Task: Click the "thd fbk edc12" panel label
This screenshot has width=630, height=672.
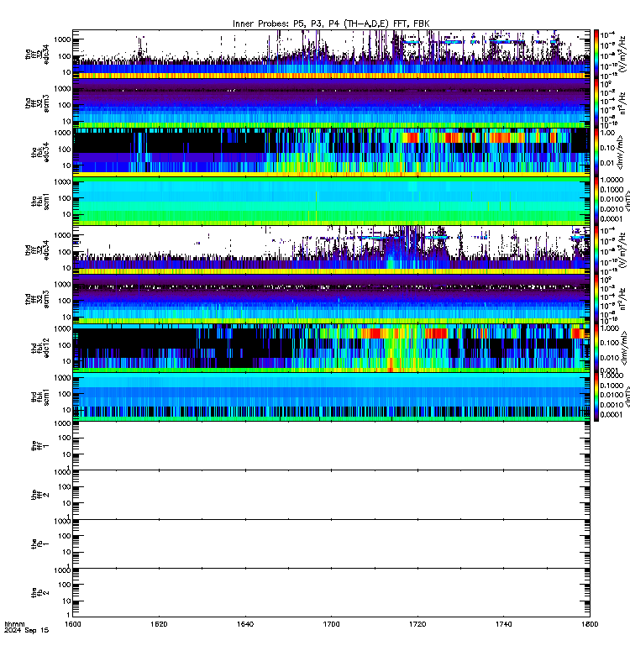Action: 40,348
